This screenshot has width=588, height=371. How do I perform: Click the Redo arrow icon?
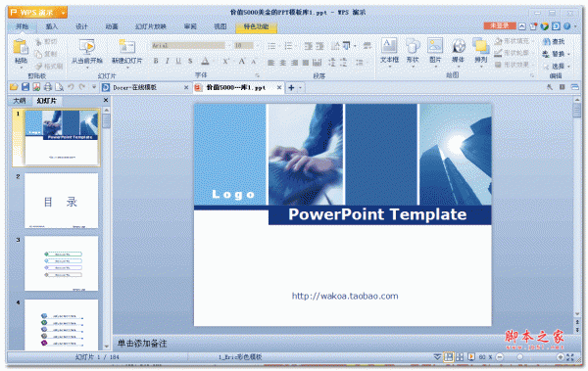[82, 87]
